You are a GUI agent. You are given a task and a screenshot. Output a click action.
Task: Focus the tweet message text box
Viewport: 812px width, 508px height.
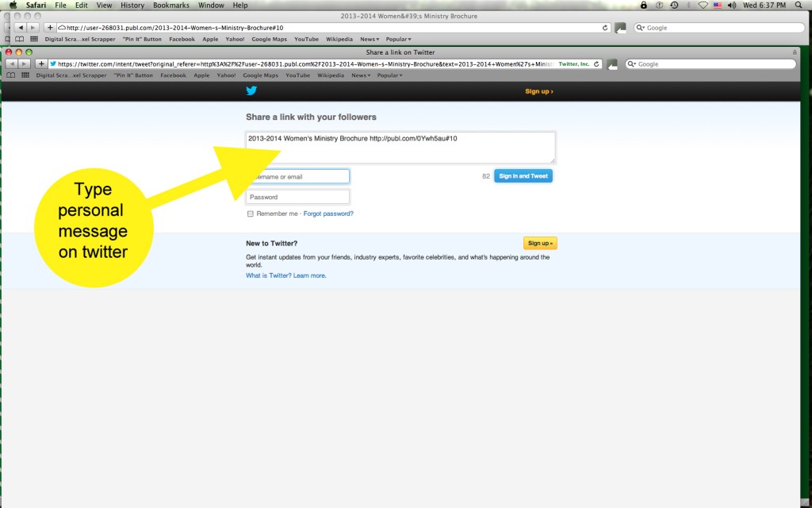400,147
